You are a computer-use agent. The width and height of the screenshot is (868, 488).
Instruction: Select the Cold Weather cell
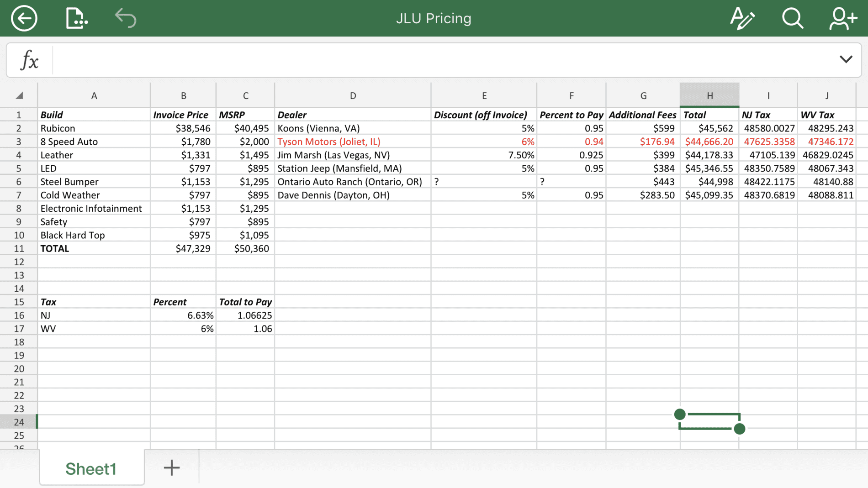(94, 195)
